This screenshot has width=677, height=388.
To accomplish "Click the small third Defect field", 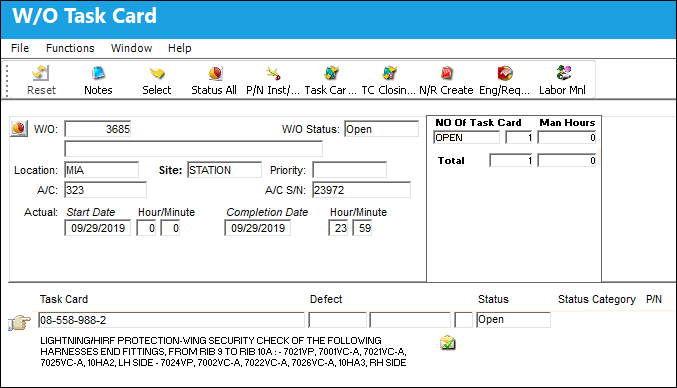I will [463, 320].
